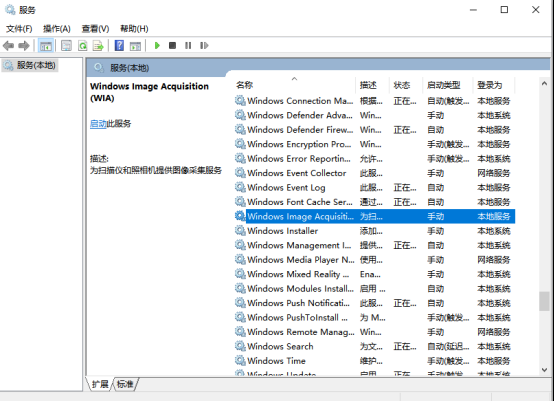Click the Refresh toolbar icon
The width and height of the screenshot is (554, 401).
[x=82, y=46]
